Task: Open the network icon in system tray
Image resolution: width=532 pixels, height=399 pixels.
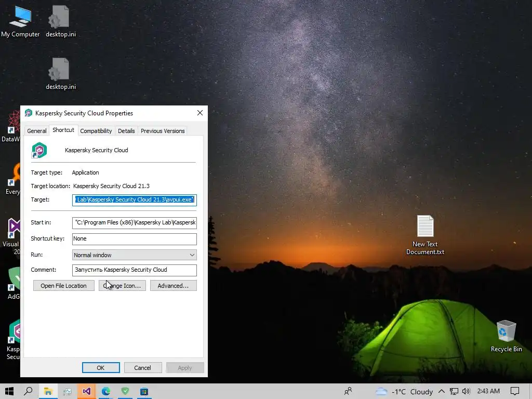Action: point(454,391)
